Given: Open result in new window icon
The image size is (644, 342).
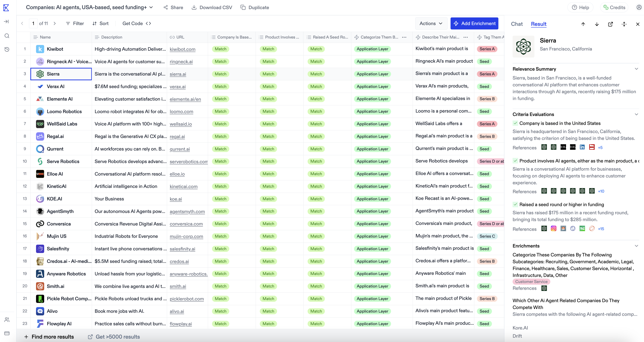Looking at the screenshot, I should [x=610, y=24].
